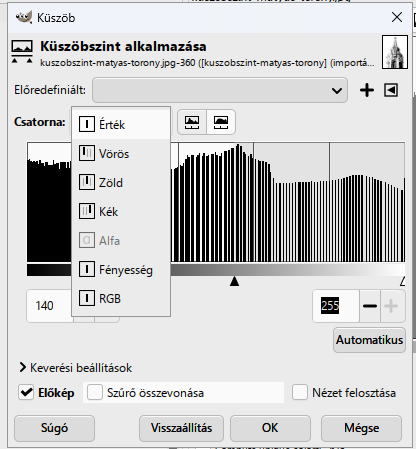Decrease the high threshold with minus
The height and width of the screenshot is (449, 416).
pos(370,306)
